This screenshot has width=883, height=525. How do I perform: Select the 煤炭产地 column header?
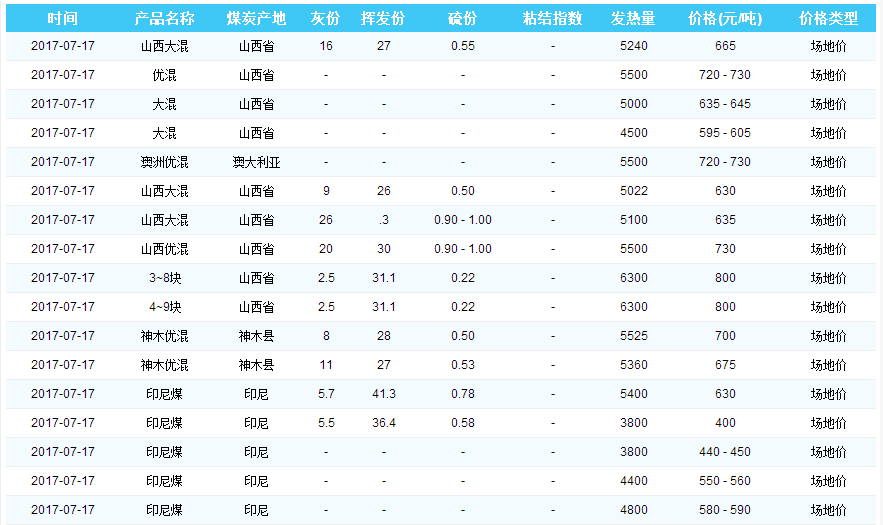[x=256, y=19]
